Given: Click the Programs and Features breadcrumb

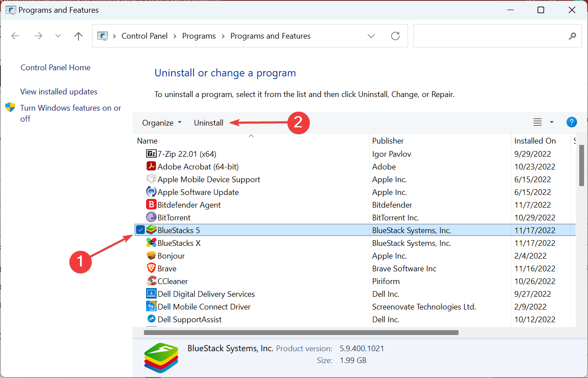Looking at the screenshot, I should [270, 36].
